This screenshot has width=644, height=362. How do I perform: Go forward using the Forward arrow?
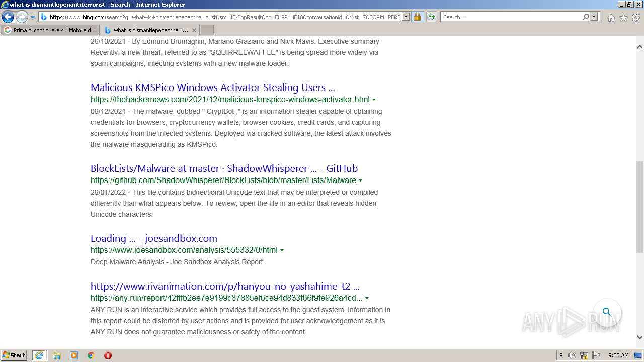(22, 17)
